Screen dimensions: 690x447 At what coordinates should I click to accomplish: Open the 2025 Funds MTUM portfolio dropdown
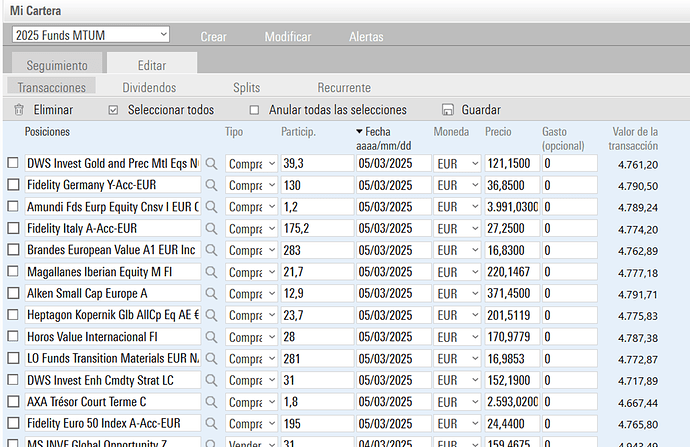pyautogui.click(x=91, y=35)
